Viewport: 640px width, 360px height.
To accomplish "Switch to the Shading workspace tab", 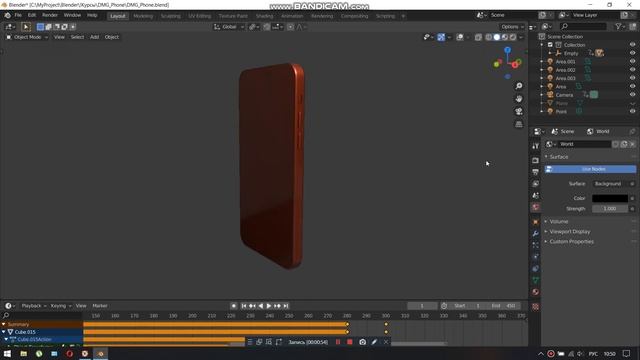I will pyautogui.click(x=264, y=16).
